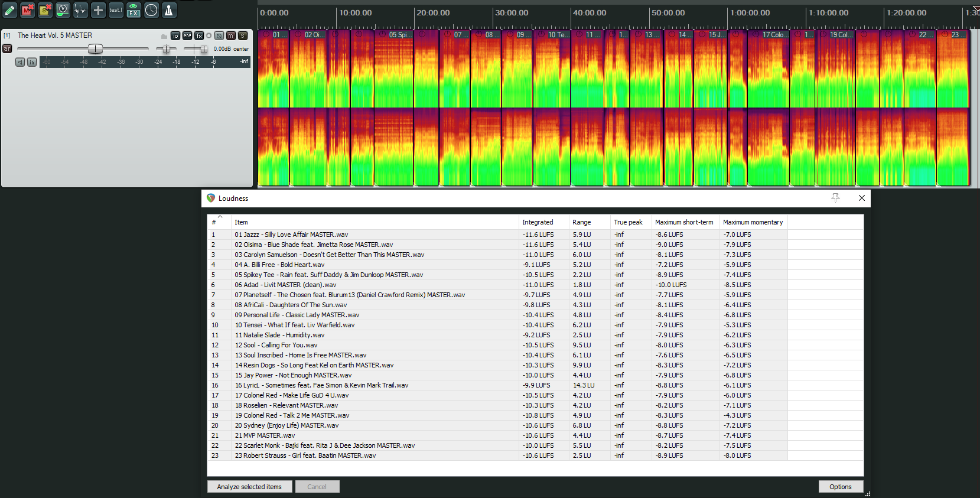Open the track io routing button
The image size is (980, 498).
(175, 36)
